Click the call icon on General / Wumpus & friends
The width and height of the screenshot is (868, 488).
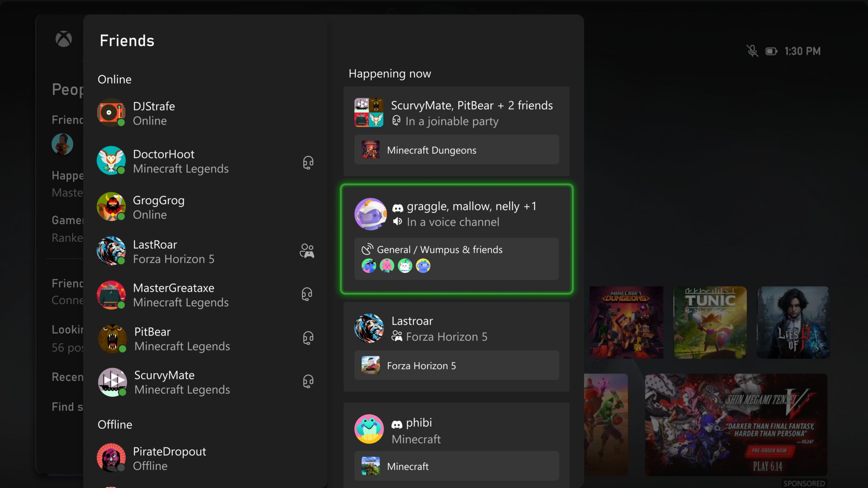pyautogui.click(x=368, y=250)
